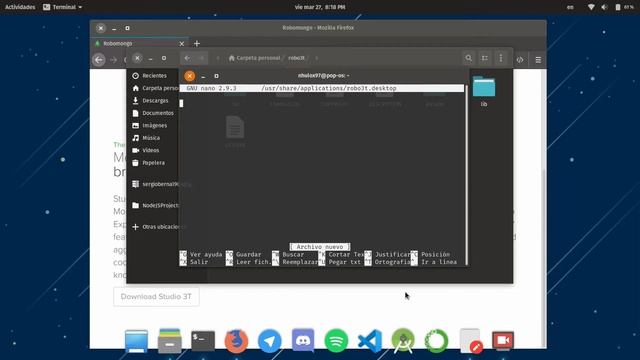Viewport: 640px width, 360px height.
Task: Open Papelera trash in sidebar
Action: click(x=149, y=163)
